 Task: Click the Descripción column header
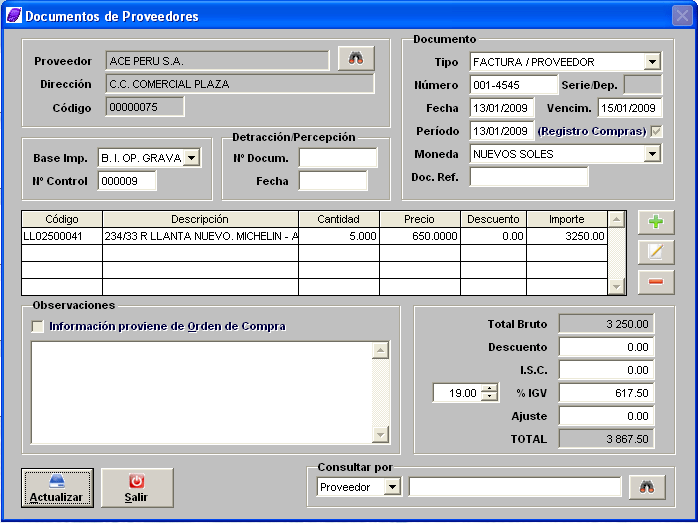pos(200,219)
